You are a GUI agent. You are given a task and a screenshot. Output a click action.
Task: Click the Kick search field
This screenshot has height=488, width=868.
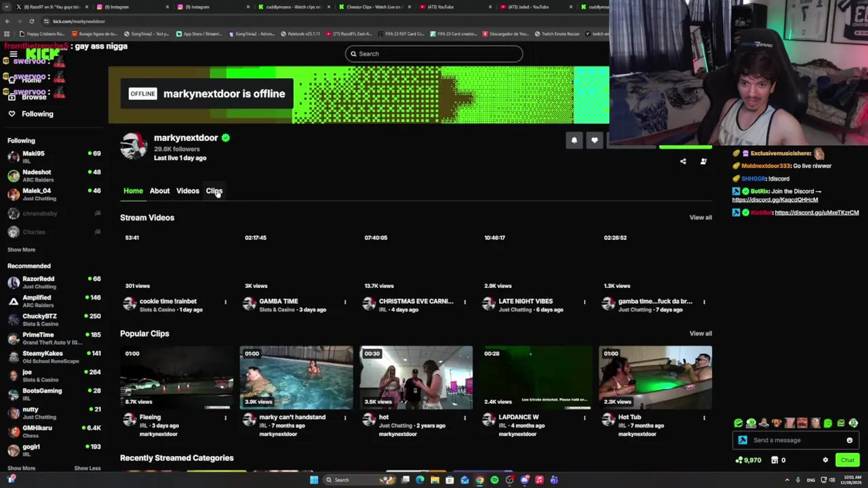tap(434, 54)
